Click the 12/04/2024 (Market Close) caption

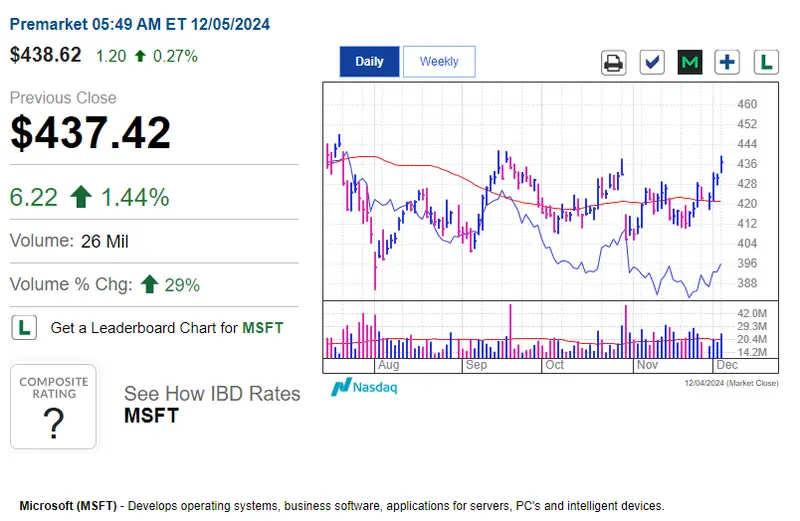click(732, 383)
